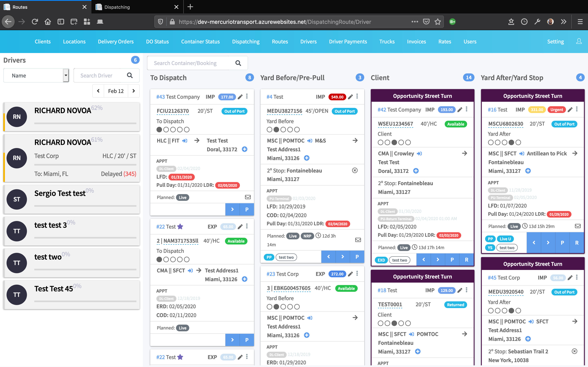Open kebab menu on order #4 card
The width and height of the screenshot is (588, 367).
click(357, 96)
